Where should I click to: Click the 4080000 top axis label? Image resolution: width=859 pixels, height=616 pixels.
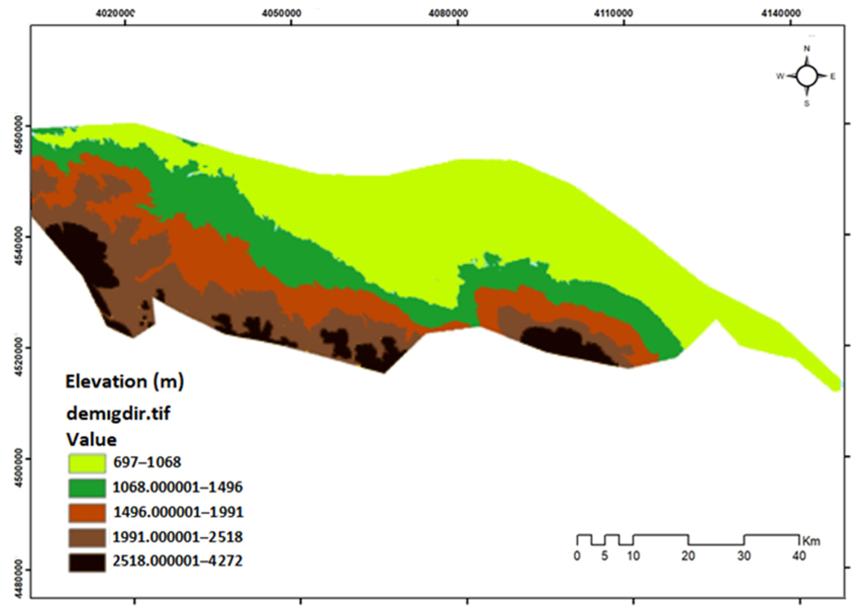click(448, 13)
